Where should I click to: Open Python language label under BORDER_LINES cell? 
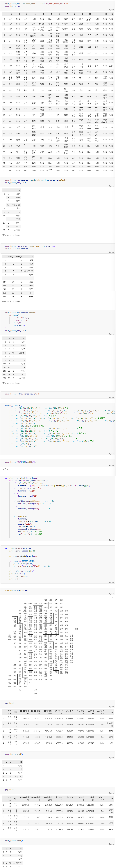[x=112, y=454]
